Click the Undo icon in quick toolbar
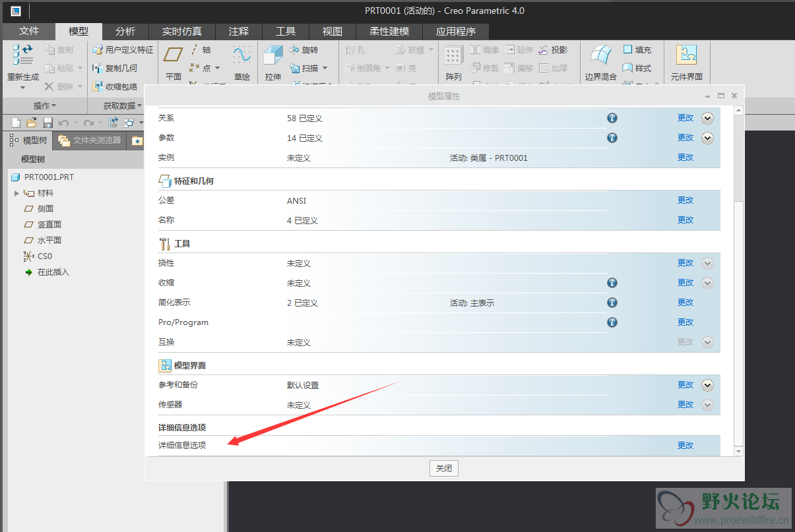Image resolution: width=795 pixels, height=532 pixels. tap(63, 123)
